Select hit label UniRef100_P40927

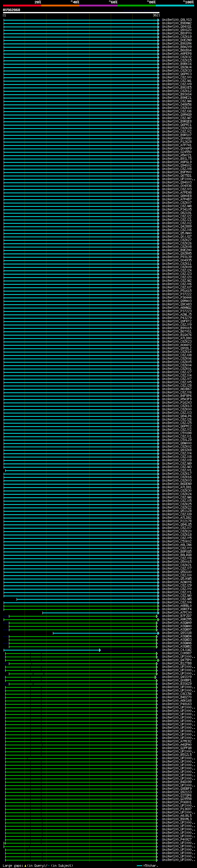(x=177, y=840)
